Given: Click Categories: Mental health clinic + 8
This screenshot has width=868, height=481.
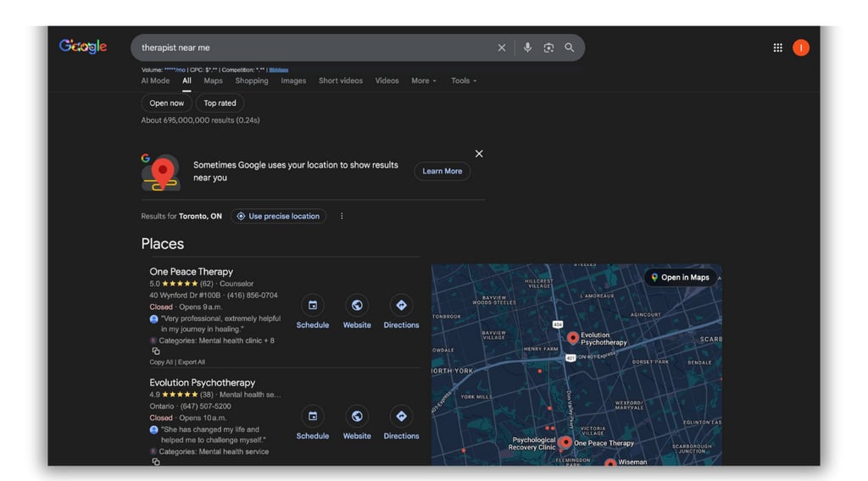Looking at the screenshot, I should pyautogui.click(x=216, y=340).
